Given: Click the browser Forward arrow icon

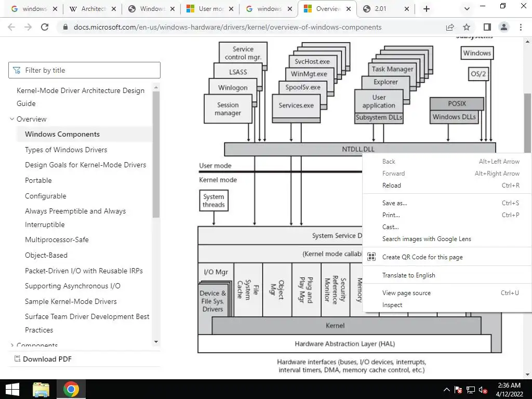Looking at the screenshot, I should pyautogui.click(x=28, y=27).
